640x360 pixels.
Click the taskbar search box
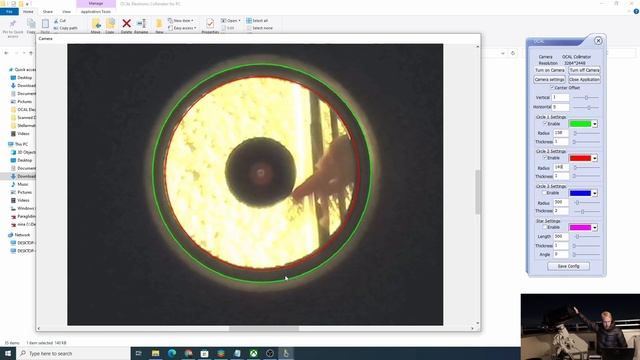73,353
